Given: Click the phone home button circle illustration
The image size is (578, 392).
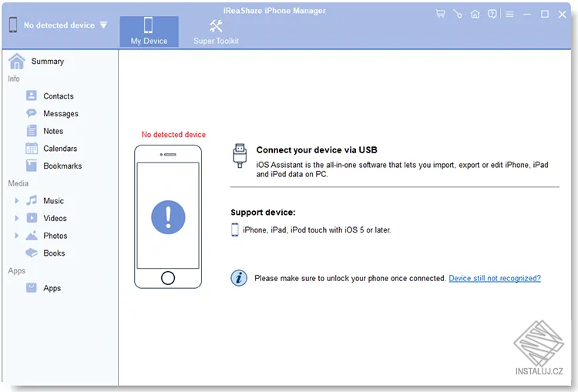Looking at the screenshot, I should pos(168,278).
